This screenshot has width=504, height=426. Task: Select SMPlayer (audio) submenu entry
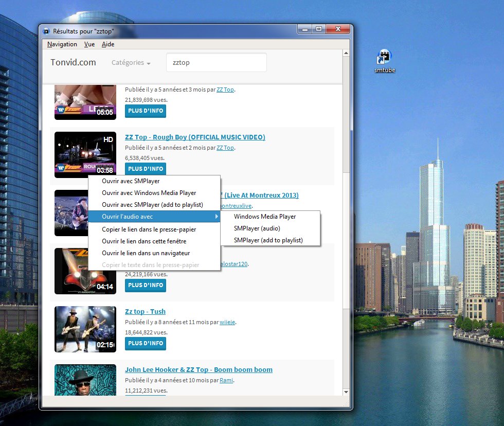pos(271,228)
